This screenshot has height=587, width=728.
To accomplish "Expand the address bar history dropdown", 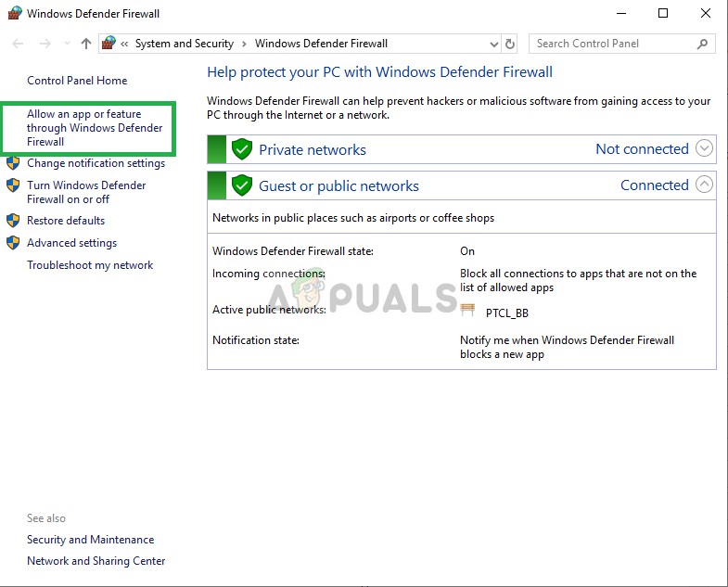I will tap(494, 45).
